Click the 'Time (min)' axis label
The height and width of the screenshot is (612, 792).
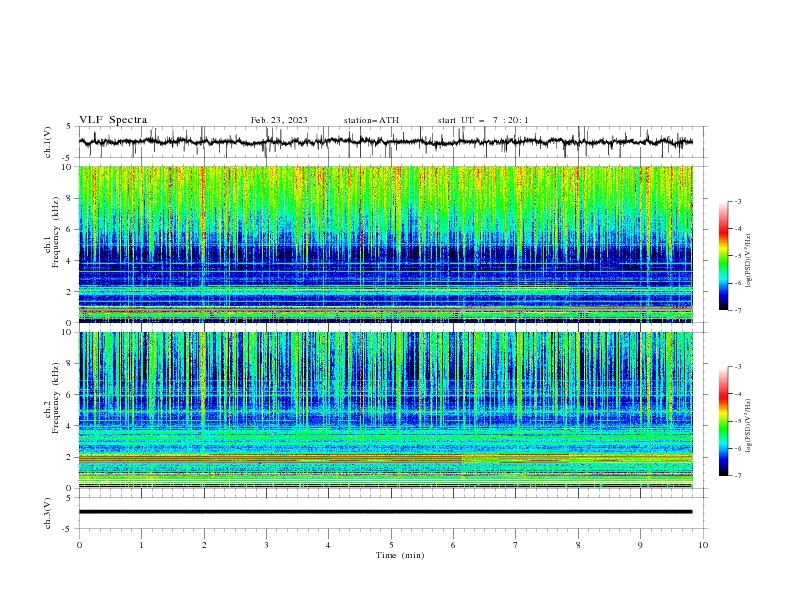[400, 555]
